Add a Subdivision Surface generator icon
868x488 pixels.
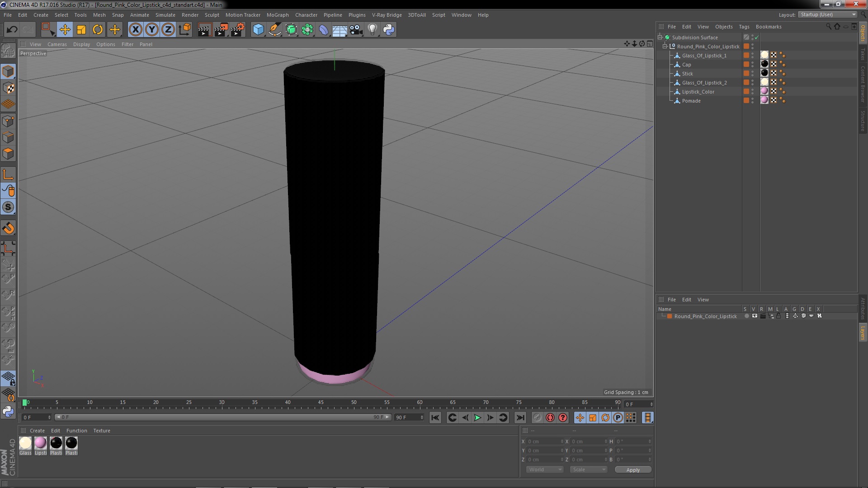(x=291, y=30)
